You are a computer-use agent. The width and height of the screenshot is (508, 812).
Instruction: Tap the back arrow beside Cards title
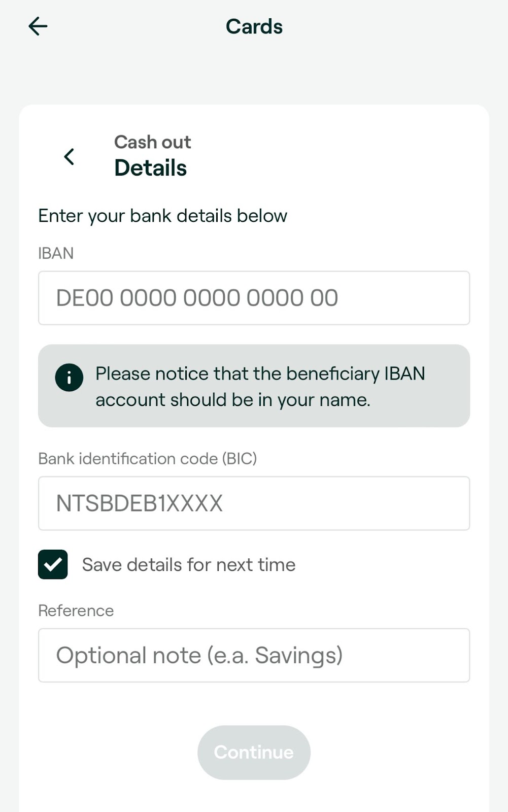(x=38, y=26)
